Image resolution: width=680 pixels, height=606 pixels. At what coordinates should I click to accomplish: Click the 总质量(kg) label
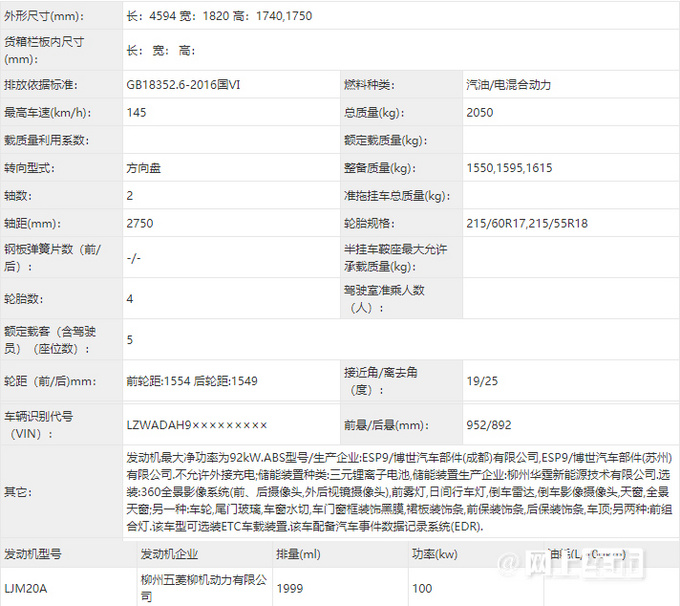pyautogui.click(x=374, y=113)
